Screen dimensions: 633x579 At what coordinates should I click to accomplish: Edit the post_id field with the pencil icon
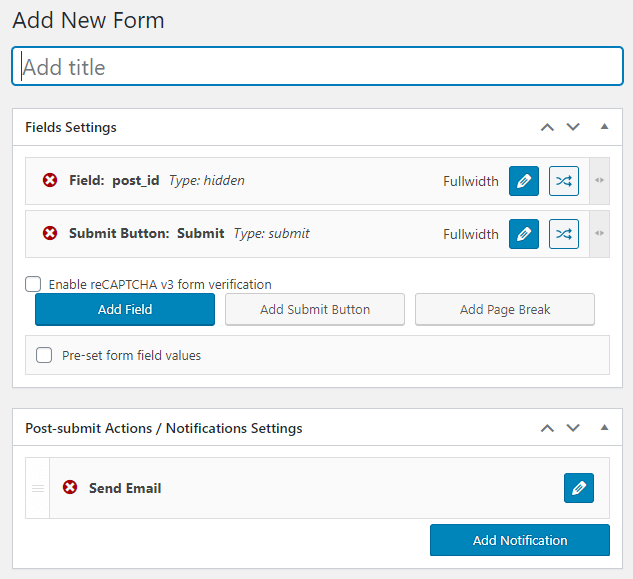(x=524, y=181)
